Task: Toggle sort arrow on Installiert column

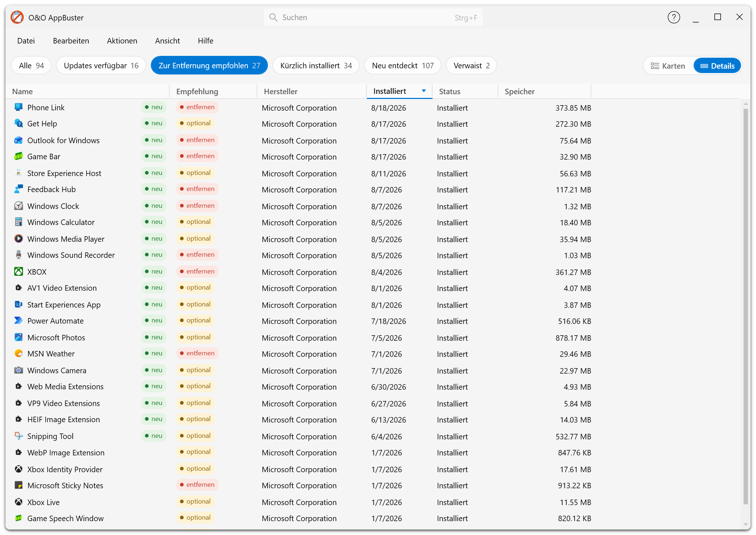Action: [423, 91]
